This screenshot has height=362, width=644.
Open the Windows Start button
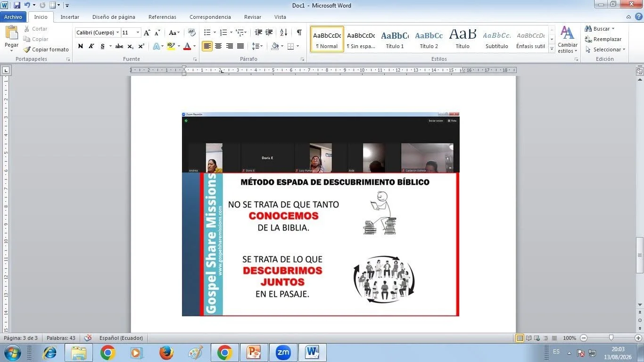point(13,353)
